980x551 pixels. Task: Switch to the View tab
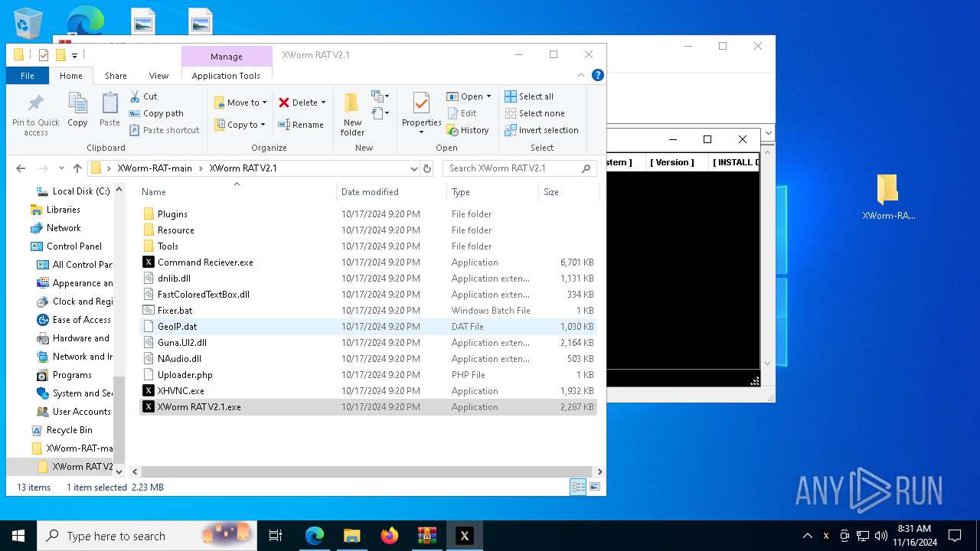coord(158,76)
